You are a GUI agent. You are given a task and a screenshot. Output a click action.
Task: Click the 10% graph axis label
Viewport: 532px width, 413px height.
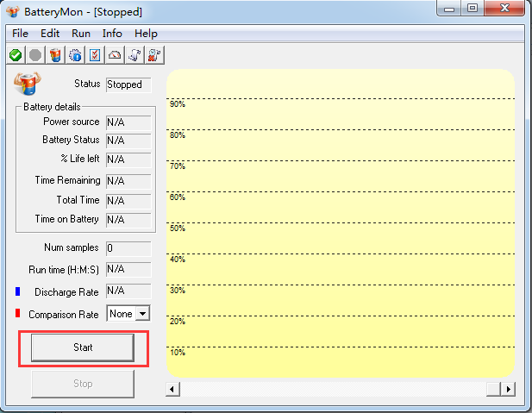pyautogui.click(x=178, y=353)
